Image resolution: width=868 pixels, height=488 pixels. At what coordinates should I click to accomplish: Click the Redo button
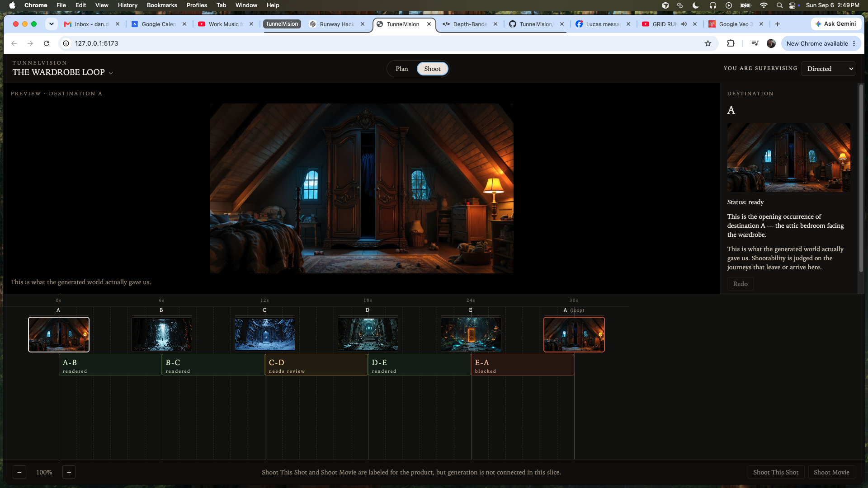tap(740, 284)
